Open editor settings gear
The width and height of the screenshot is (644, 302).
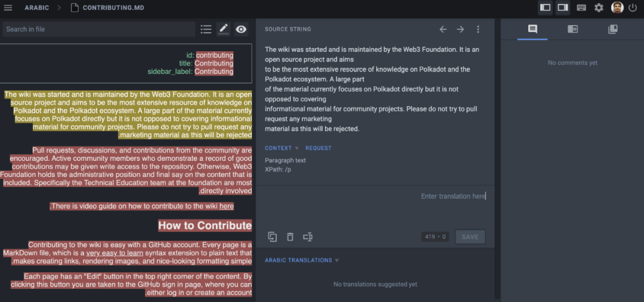[x=599, y=7]
